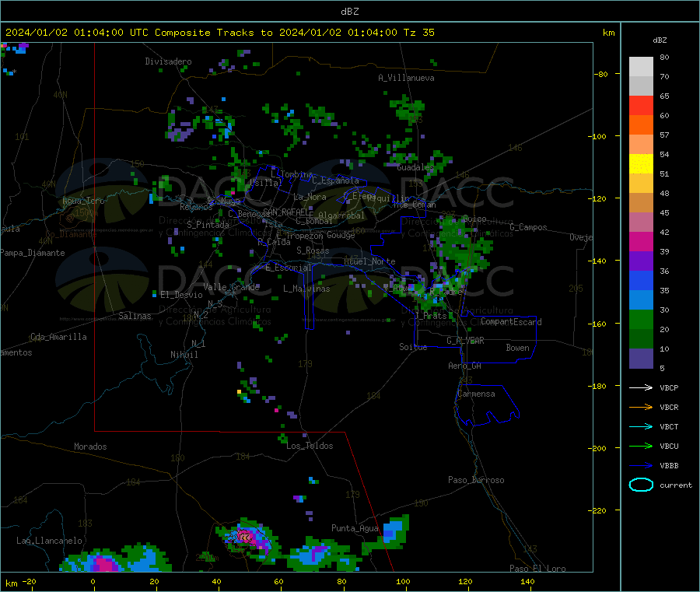Click the Nihuil map label
The height and width of the screenshot is (592, 700).
point(184,355)
